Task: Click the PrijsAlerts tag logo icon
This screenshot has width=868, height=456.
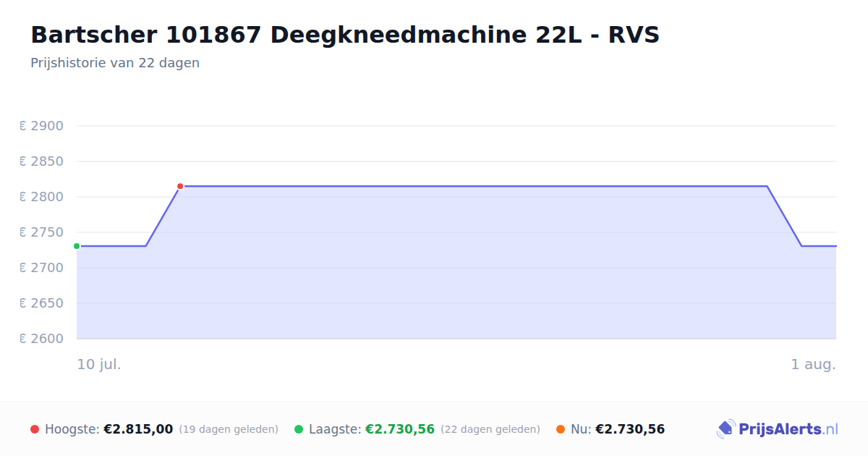Action: coord(726,429)
